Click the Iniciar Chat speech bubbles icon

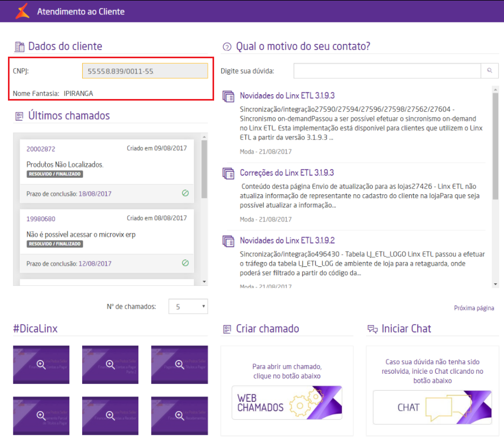coord(373,329)
